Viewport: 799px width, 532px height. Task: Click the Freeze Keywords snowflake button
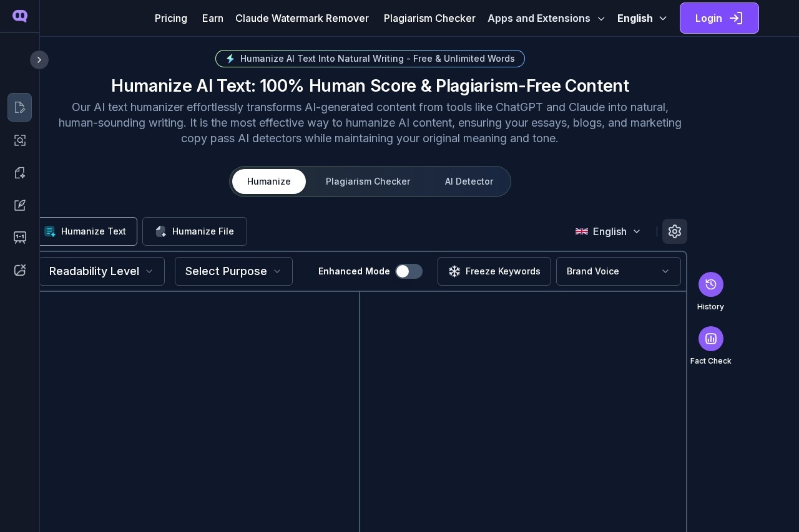coord(494,271)
